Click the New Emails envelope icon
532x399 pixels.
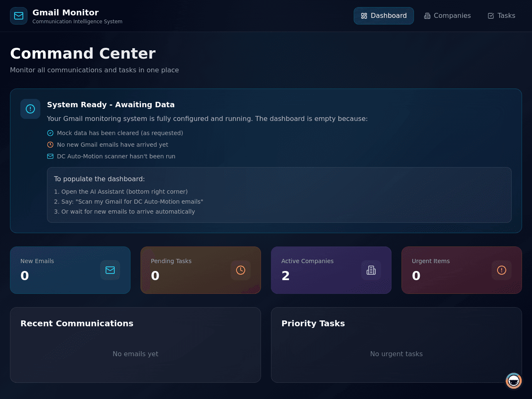point(110,270)
